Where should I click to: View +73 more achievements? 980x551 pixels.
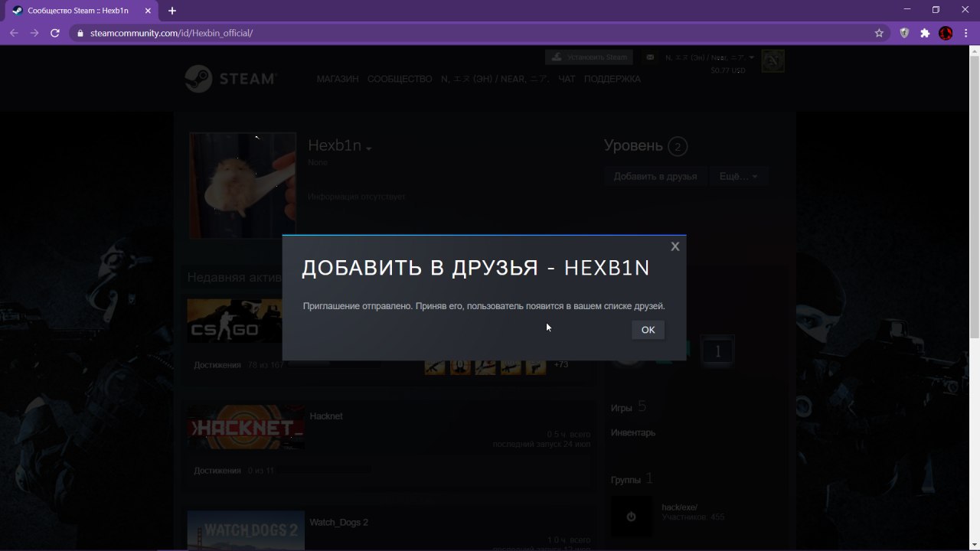click(561, 364)
